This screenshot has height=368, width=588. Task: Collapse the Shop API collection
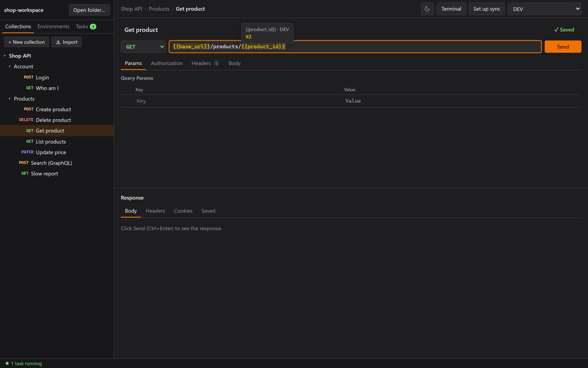[x=5, y=56]
